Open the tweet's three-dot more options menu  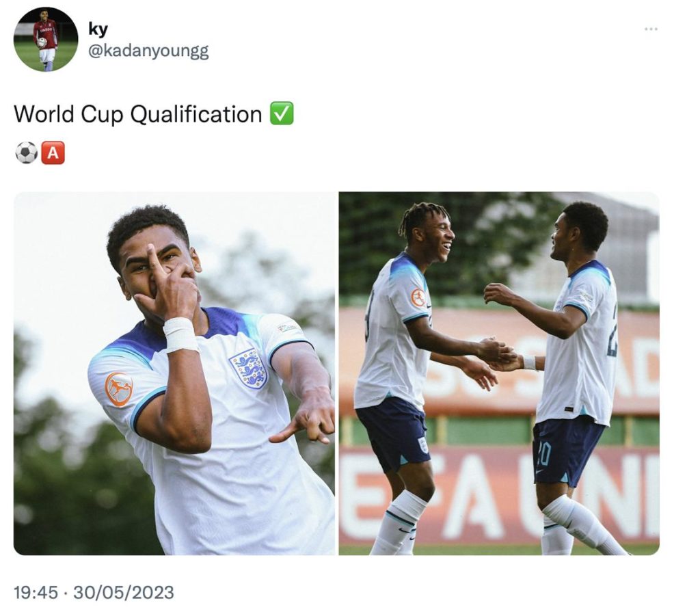(x=651, y=29)
